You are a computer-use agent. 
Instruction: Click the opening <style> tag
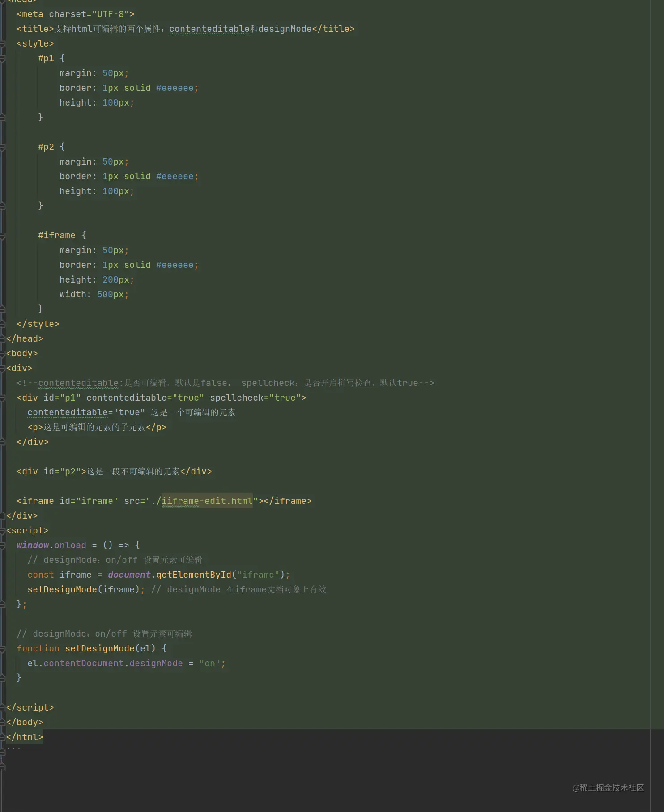point(35,43)
